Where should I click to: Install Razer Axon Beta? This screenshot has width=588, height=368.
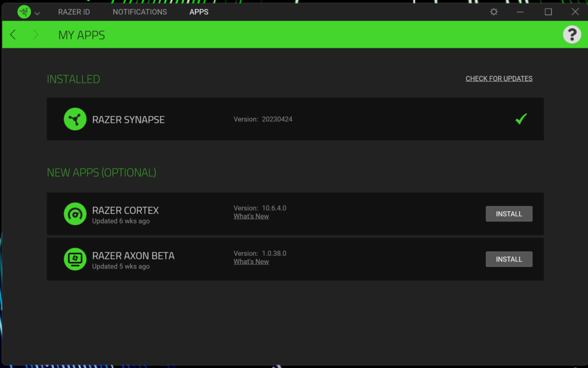pos(509,259)
